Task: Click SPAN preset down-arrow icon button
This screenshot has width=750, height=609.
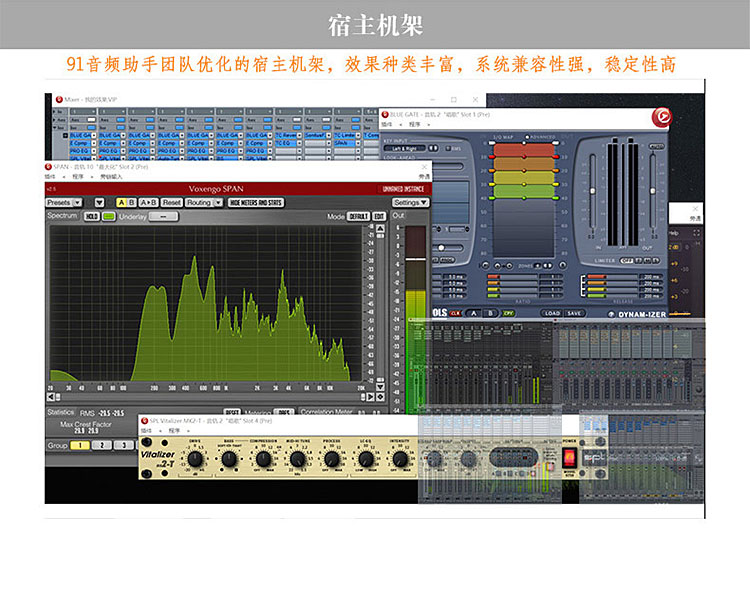Action: (99, 202)
